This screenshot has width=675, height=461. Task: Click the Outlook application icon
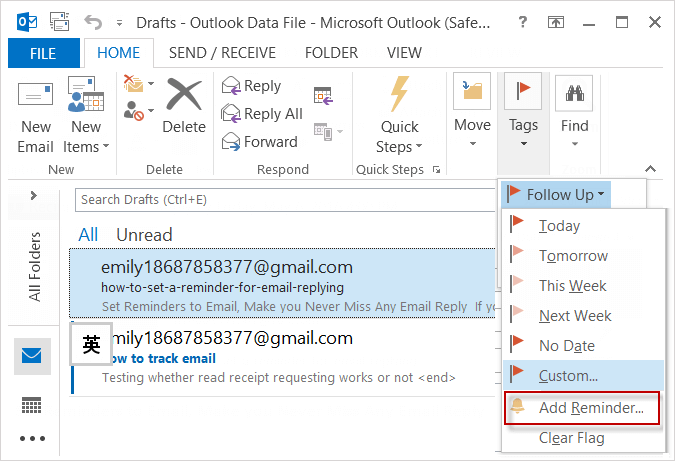[27, 22]
